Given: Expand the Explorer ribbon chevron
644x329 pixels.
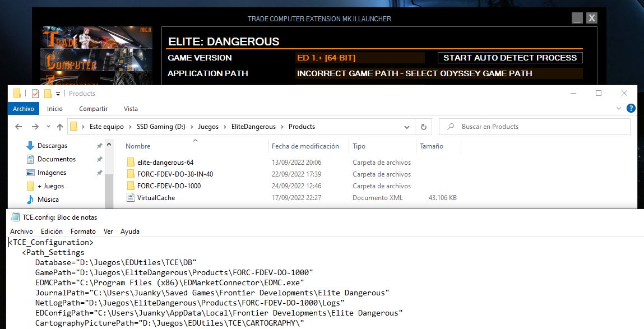Looking at the screenshot, I should pos(619,108).
